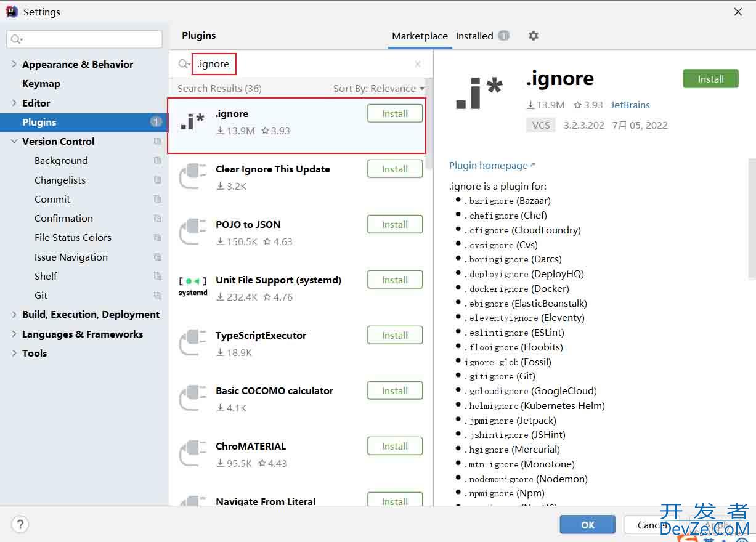Open Git settings page
Image resolution: width=756 pixels, height=542 pixels.
[41, 296]
